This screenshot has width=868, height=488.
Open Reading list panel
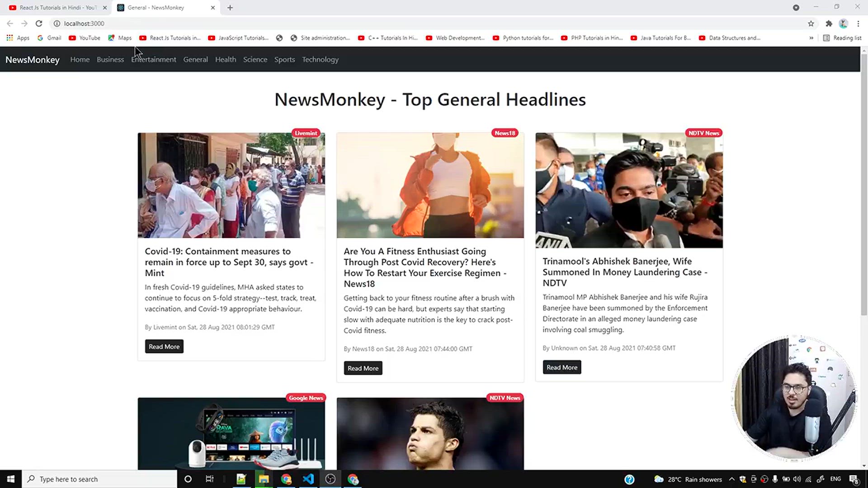[842, 38]
